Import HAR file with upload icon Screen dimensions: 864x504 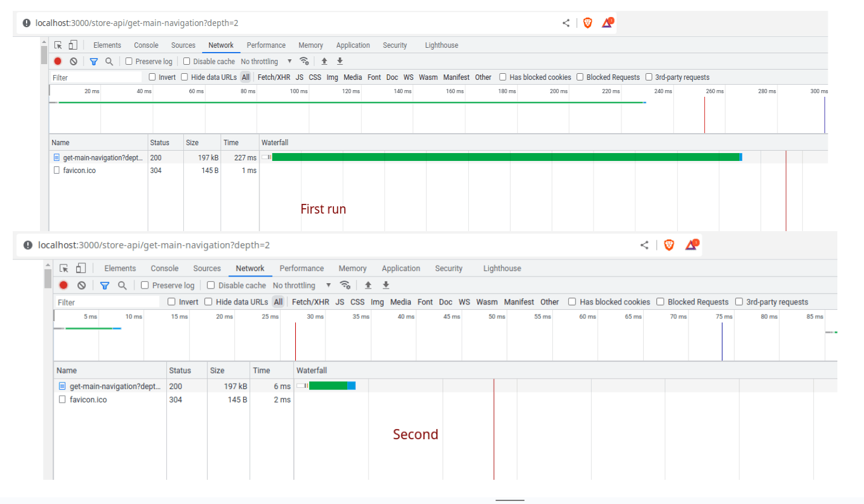click(x=324, y=61)
